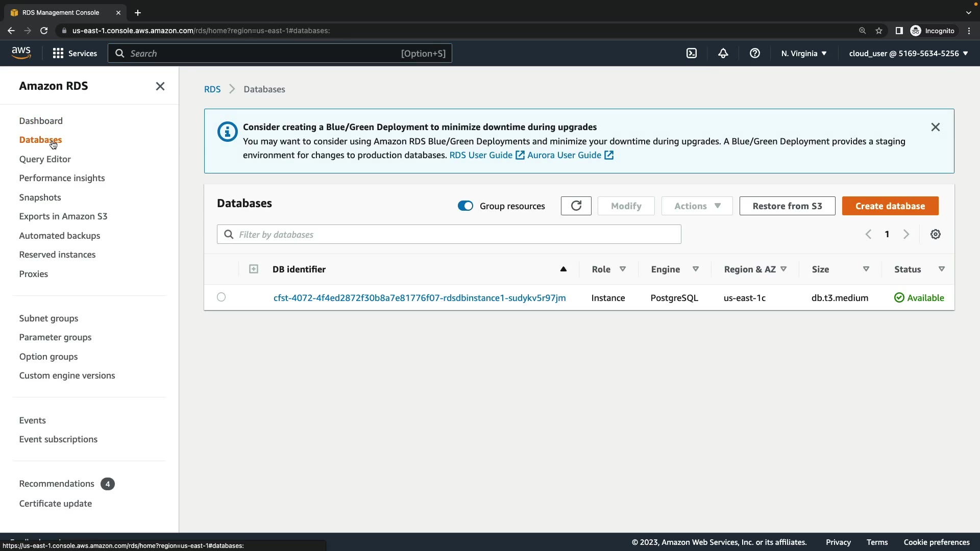This screenshot has height=551, width=980.
Task: Open the notifications bell icon
Action: pos(723,53)
